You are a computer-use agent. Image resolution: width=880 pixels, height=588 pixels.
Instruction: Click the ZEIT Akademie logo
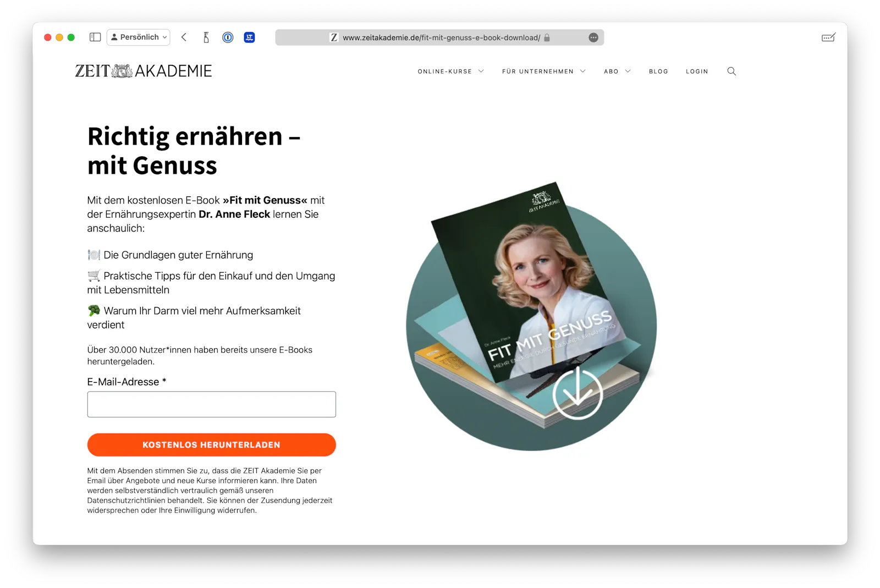pos(144,71)
